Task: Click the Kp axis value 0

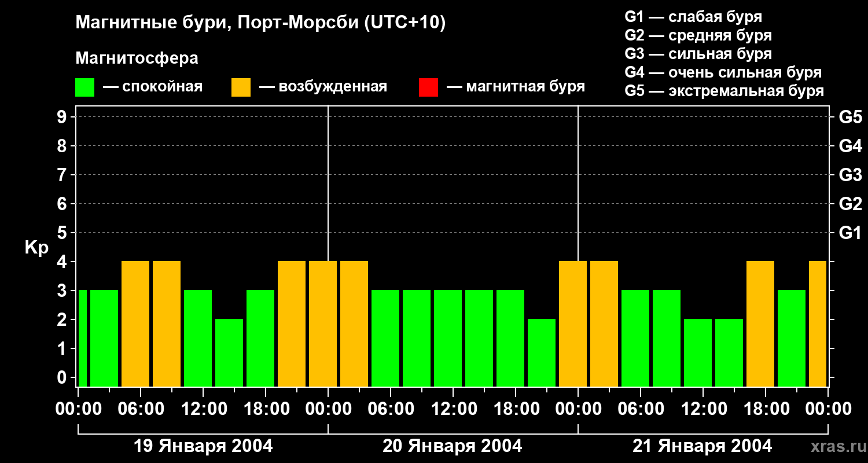Action: coord(63,377)
